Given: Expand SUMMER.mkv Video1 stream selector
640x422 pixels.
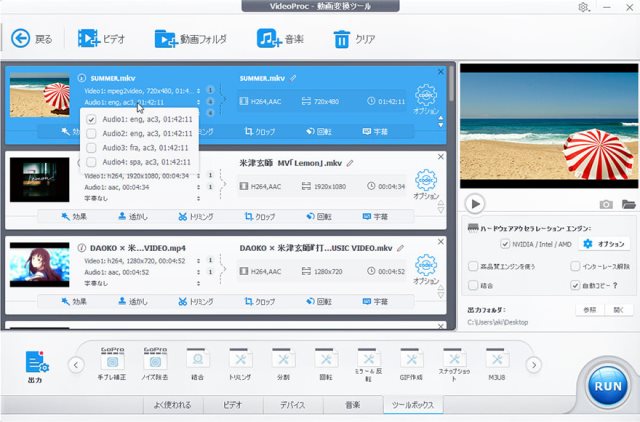Looking at the screenshot, I should pyautogui.click(x=198, y=91).
